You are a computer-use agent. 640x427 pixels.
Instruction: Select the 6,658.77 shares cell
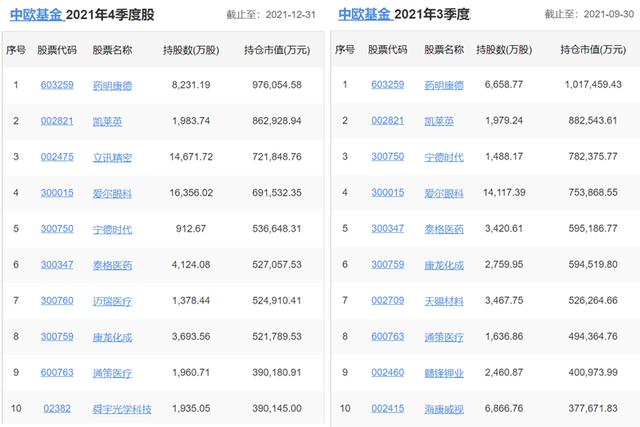[504, 85]
